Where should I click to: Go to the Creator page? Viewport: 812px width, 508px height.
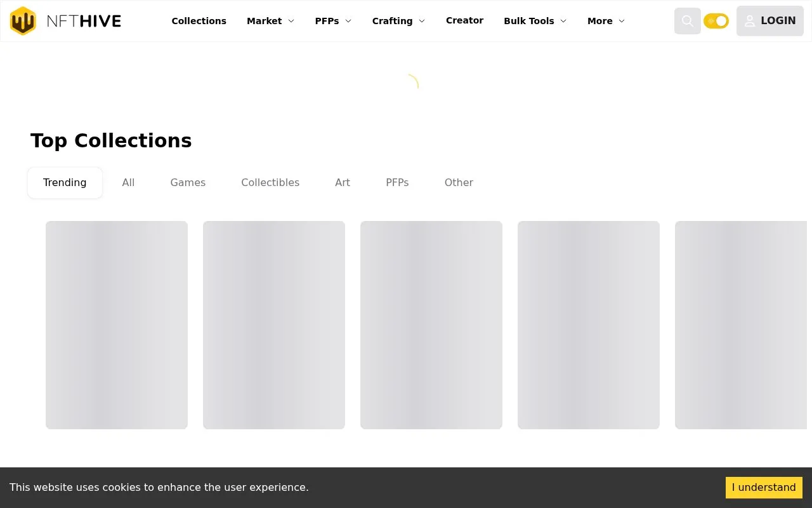pos(464,20)
